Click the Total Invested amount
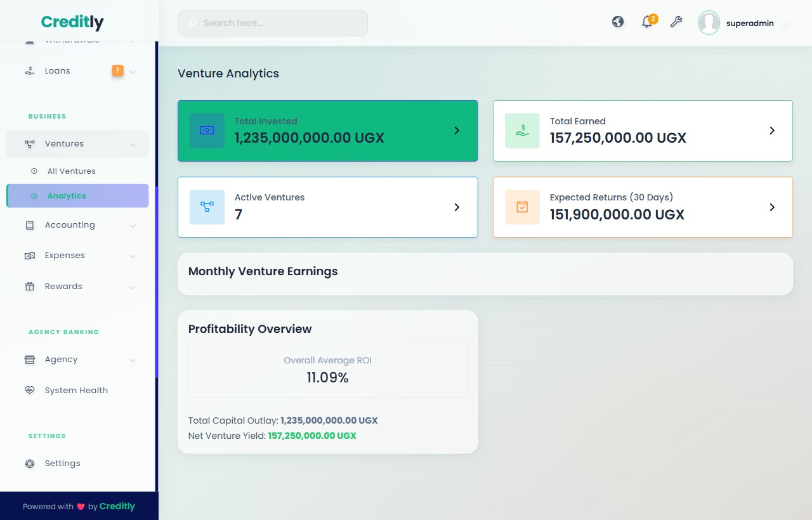 click(310, 138)
